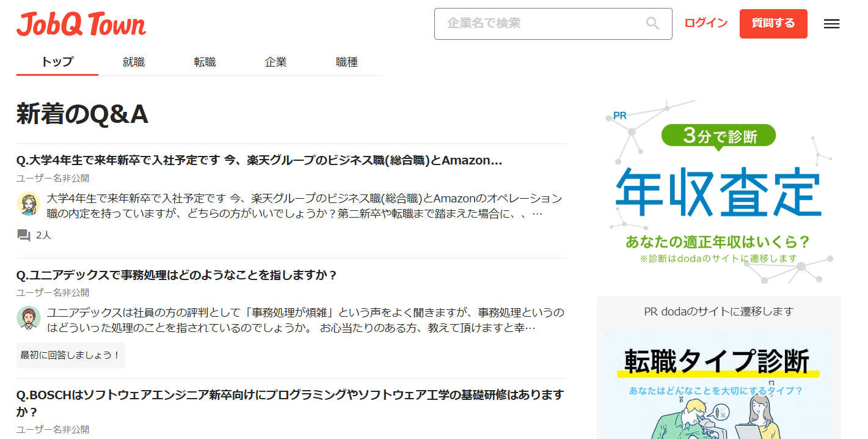The image size is (868, 439).
Task: Click the JobQ Town logo
Action: click(x=81, y=24)
